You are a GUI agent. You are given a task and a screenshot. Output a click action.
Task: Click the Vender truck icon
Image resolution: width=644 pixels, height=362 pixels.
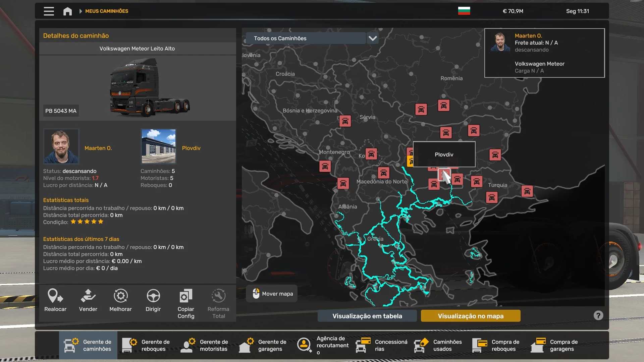pos(88,296)
